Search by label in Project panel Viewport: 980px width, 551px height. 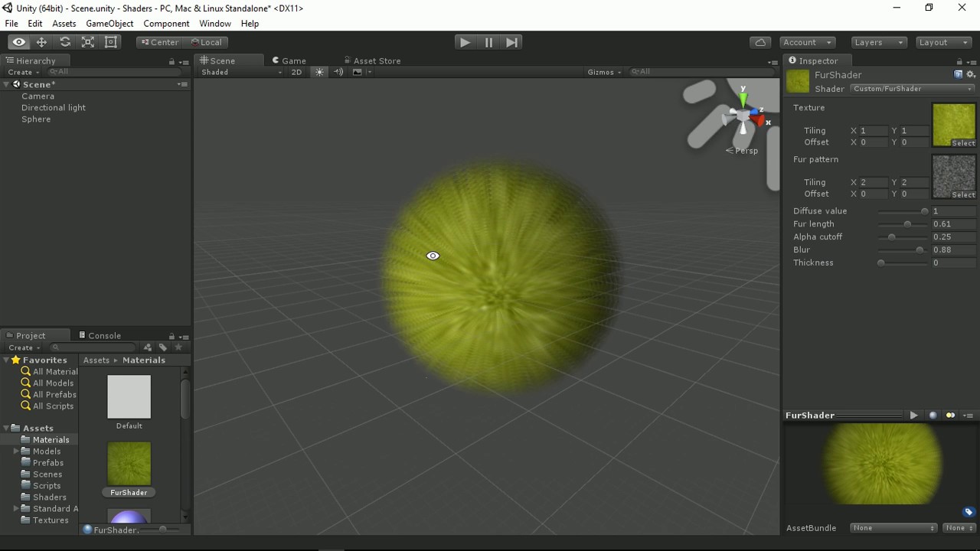163,347
